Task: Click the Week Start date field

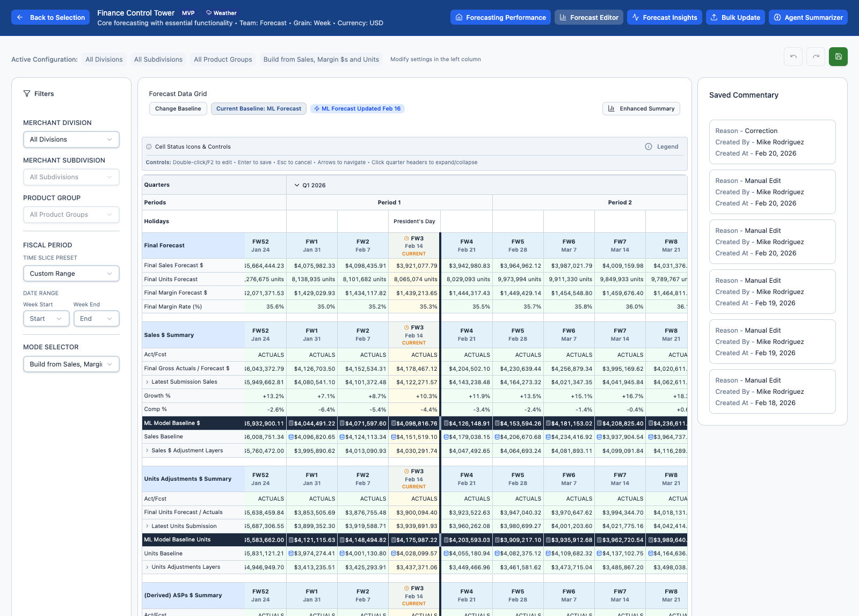Action: coord(46,318)
